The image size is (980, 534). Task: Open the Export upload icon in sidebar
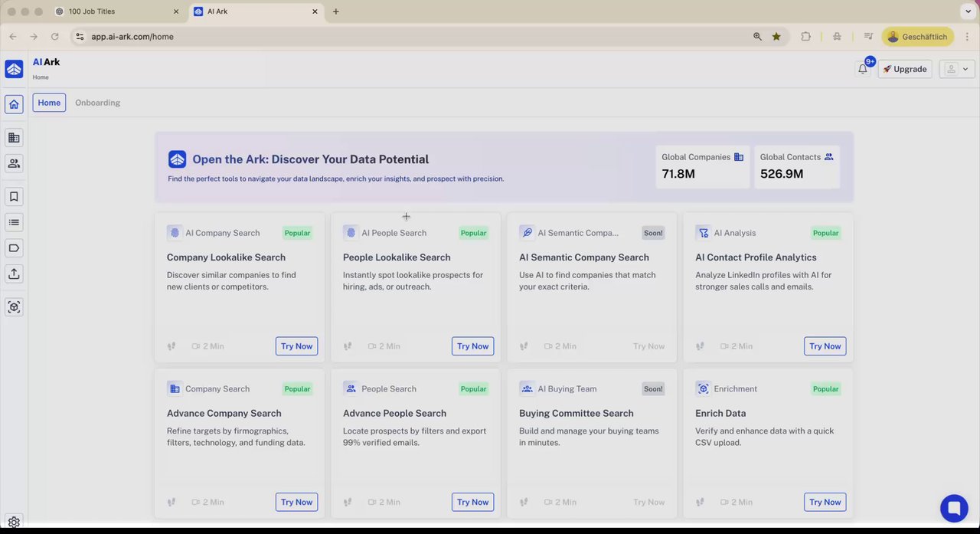coord(14,274)
